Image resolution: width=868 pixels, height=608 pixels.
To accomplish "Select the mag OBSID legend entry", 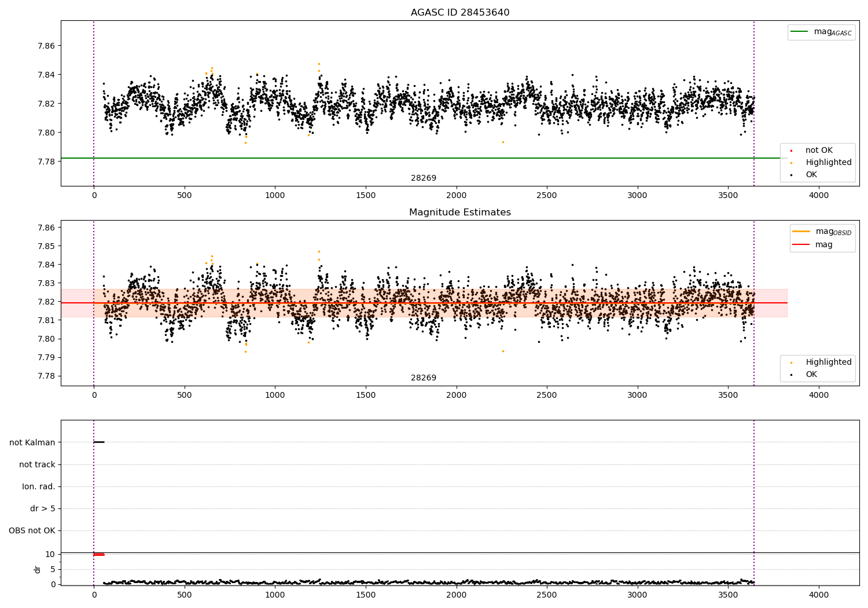I will pos(822,232).
